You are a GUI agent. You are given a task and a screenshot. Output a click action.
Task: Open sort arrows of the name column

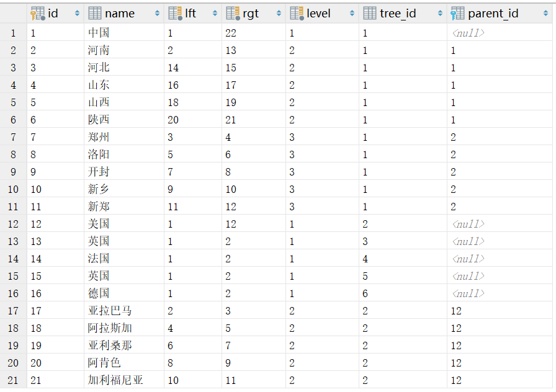(x=158, y=14)
